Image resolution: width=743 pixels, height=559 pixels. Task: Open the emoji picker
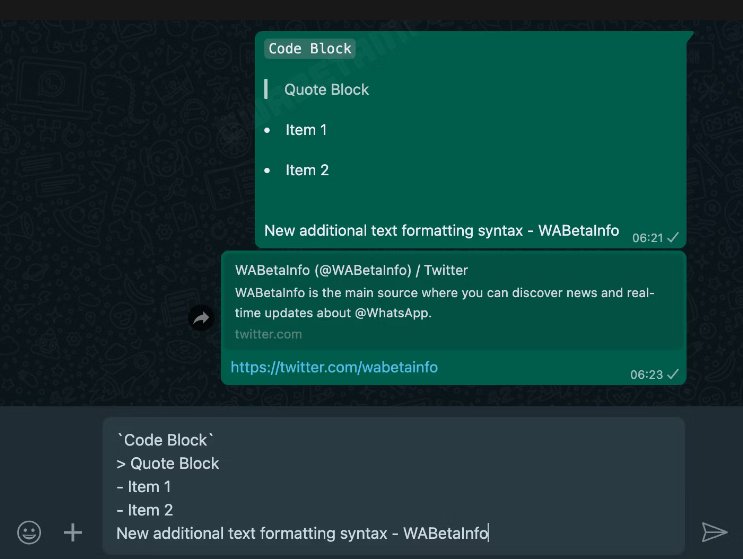click(x=30, y=532)
